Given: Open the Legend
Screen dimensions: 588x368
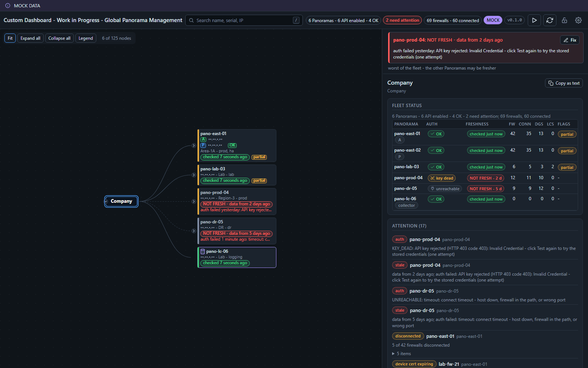Looking at the screenshot, I should [x=86, y=38].
